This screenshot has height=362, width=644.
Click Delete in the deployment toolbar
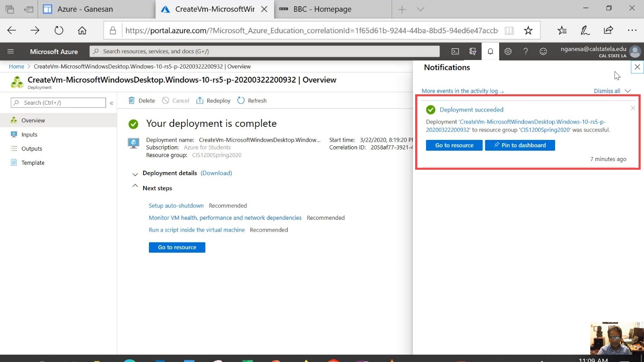142,101
